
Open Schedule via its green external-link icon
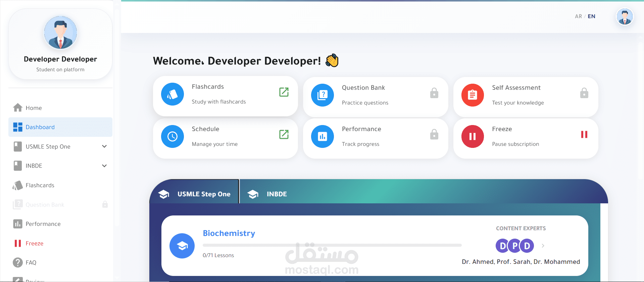point(284,134)
